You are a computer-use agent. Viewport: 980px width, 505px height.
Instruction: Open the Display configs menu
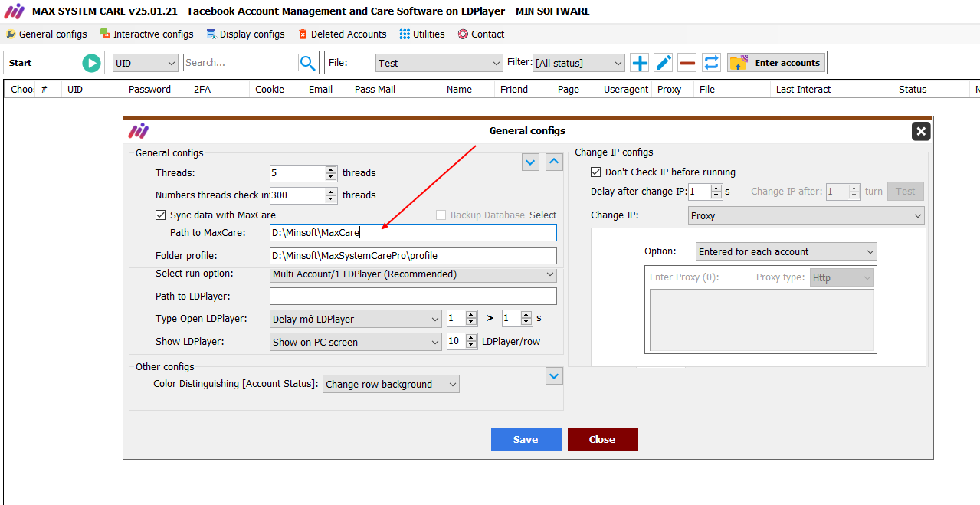245,34
